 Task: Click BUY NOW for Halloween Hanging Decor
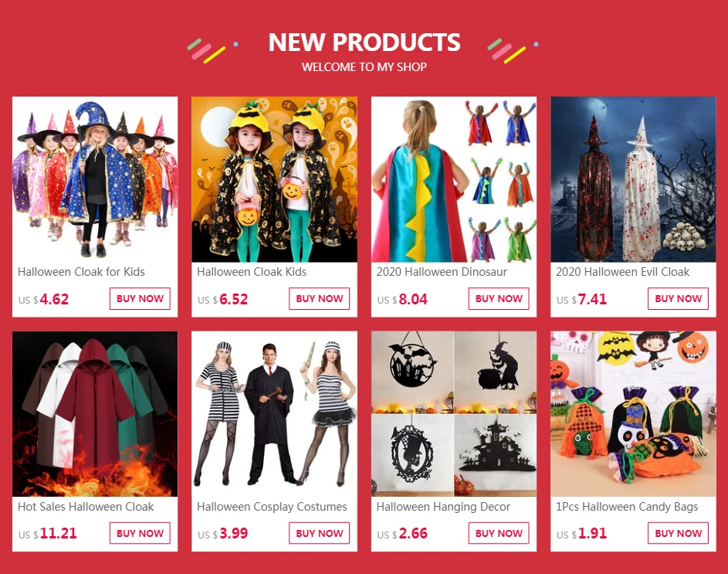point(499,533)
